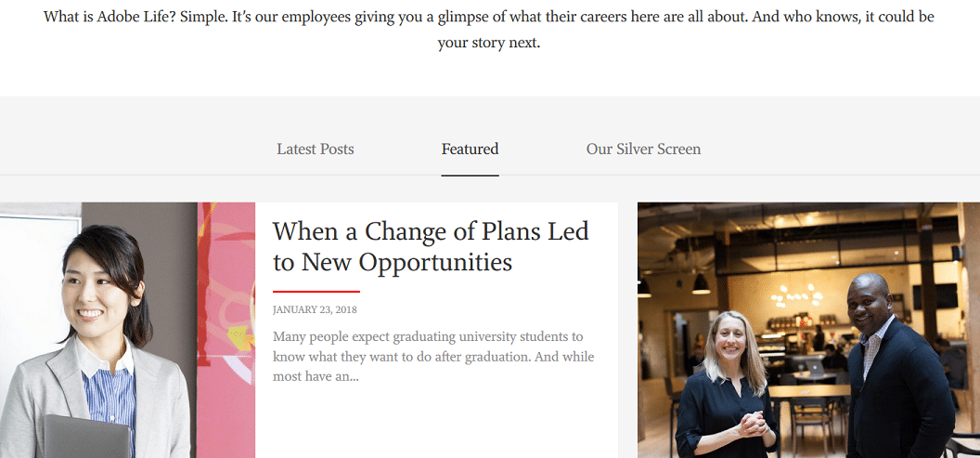Click the empty white area of the article card
This screenshot has width=980, height=458.
tap(436, 423)
